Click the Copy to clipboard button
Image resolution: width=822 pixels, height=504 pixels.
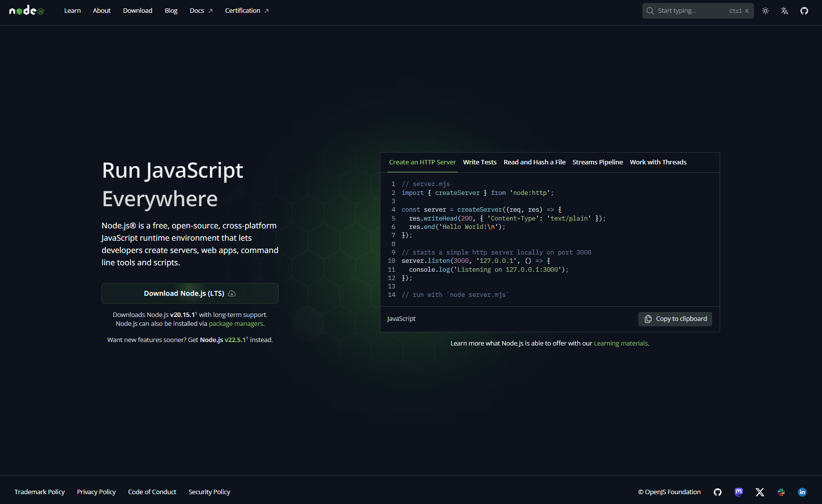[x=675, y=319]
